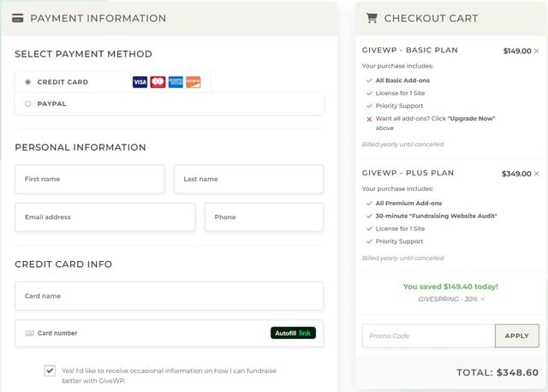Click the Promo Code text box

click(x=427, y=336)
